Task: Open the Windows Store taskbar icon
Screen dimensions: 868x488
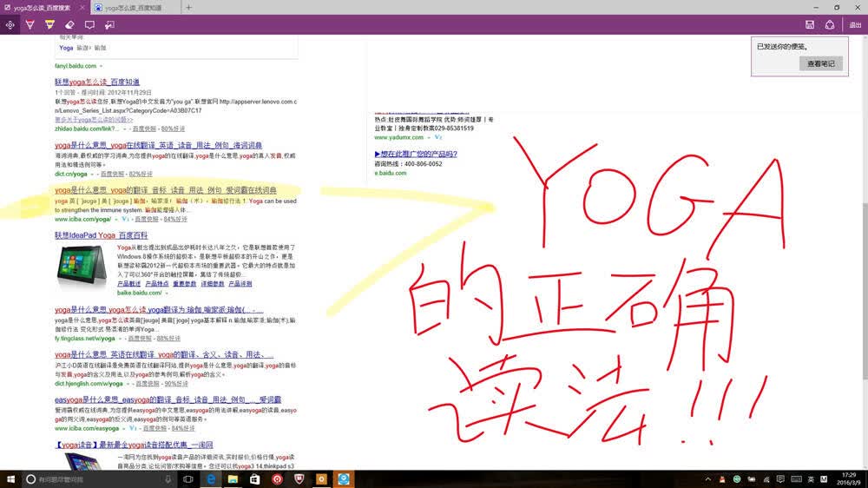Action: [254, 479]
